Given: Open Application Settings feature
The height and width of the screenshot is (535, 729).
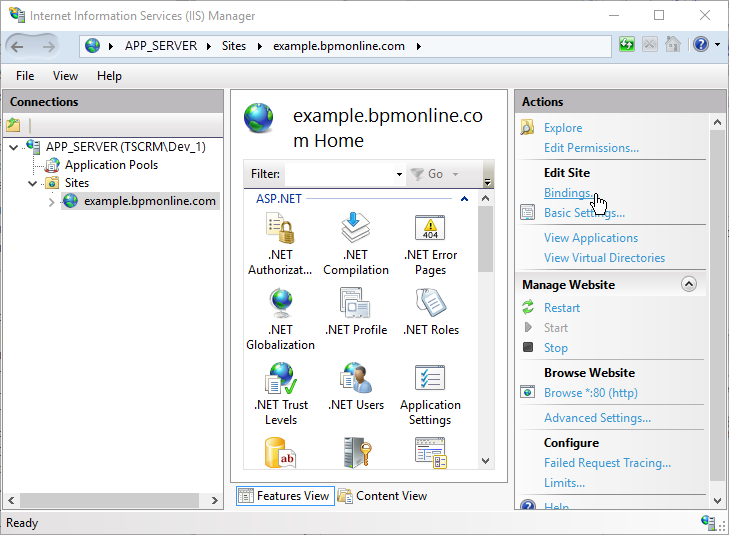Looking at the screenshot, I should pyautogui.click(x=430, y=378).
